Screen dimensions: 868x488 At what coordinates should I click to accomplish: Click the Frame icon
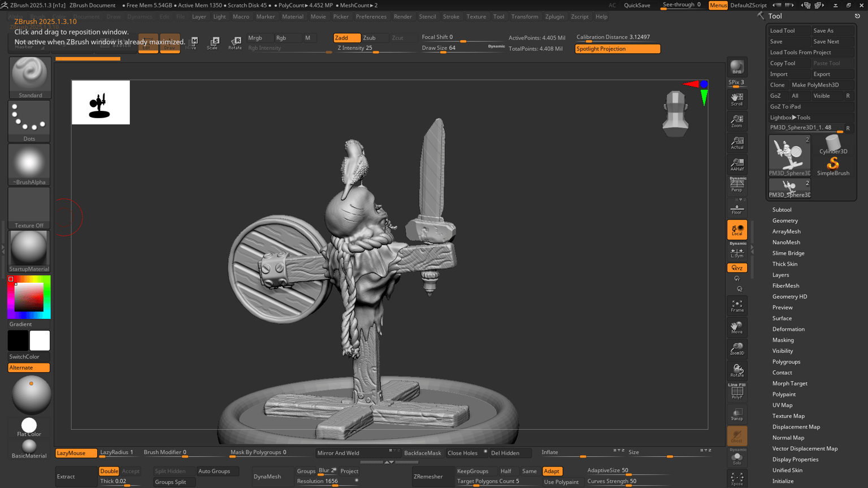pyautogui.click(x=737, y=306)
